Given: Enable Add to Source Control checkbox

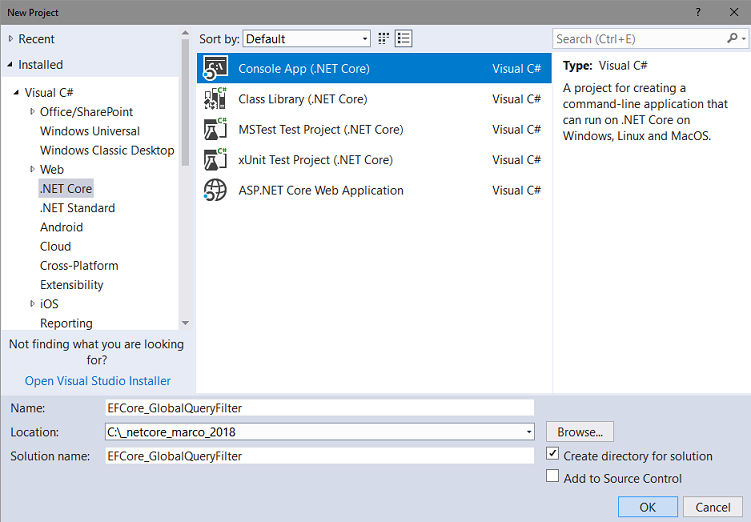Looking at the screenshot, I should pos(552,476).
